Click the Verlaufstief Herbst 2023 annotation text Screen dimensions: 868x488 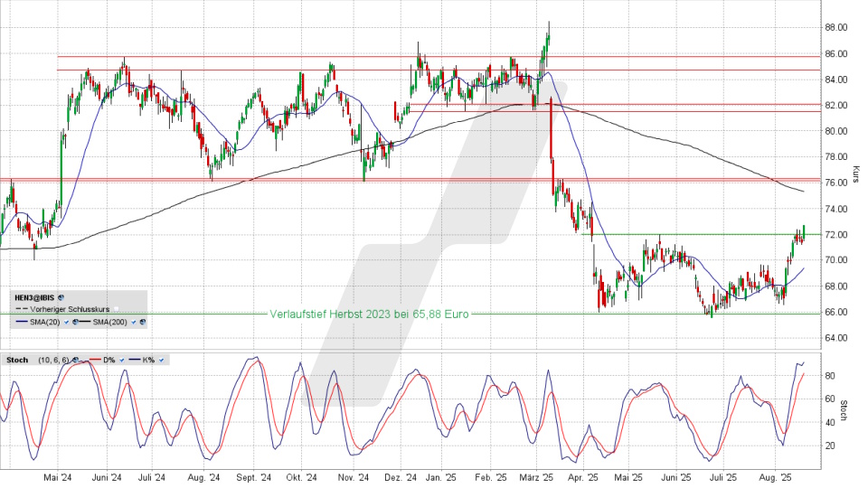(369, 314)
